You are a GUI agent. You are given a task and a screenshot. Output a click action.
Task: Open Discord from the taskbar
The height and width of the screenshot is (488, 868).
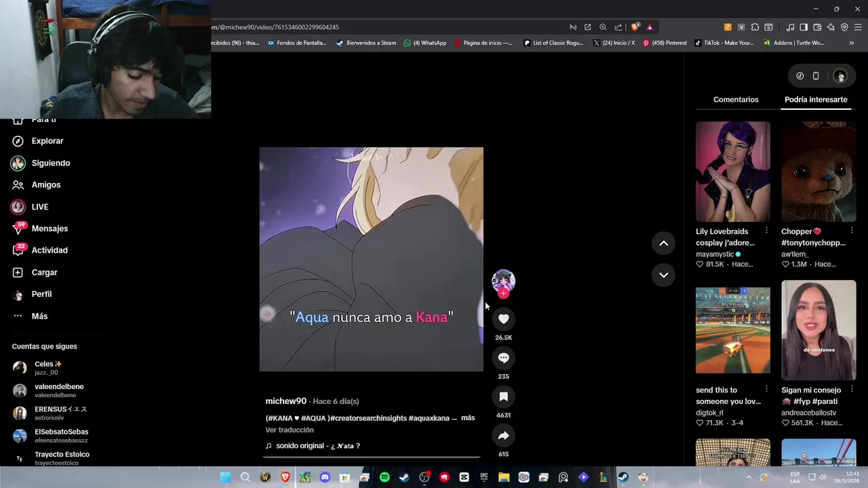325,477
